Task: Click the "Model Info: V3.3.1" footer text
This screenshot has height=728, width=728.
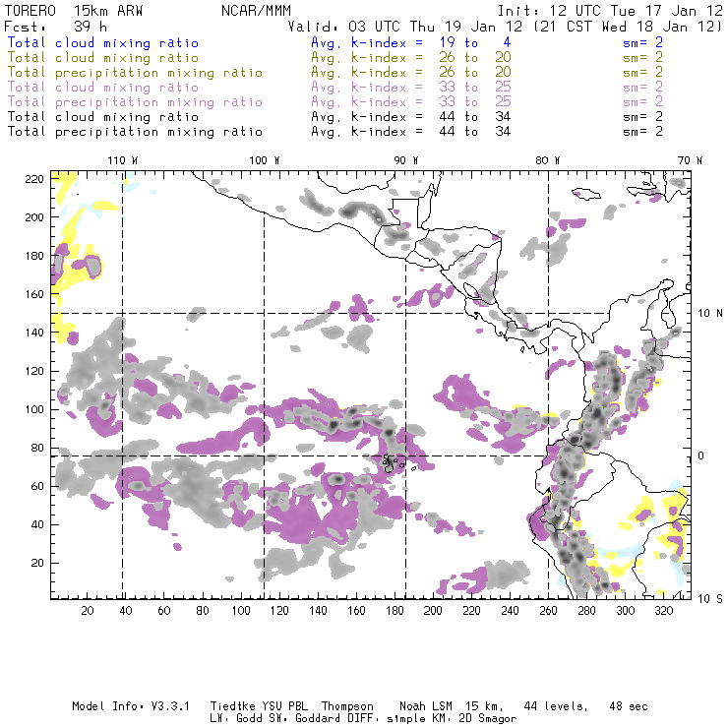Action: coord(131,706)
